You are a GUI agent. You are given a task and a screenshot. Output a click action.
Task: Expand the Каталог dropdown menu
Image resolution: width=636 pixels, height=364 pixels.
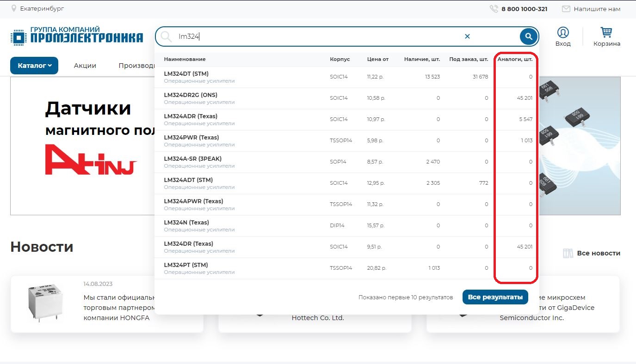[34, 66]
